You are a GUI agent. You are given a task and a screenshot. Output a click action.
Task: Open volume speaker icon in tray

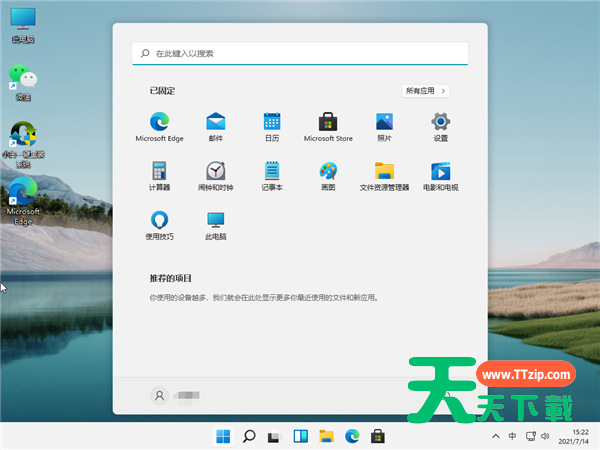click(545, 436)
